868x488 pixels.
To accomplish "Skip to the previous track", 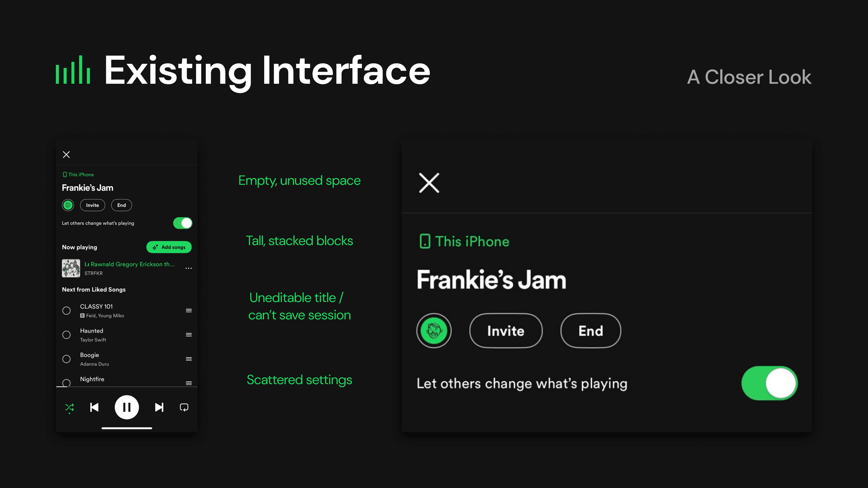I will tap(94, 408).
